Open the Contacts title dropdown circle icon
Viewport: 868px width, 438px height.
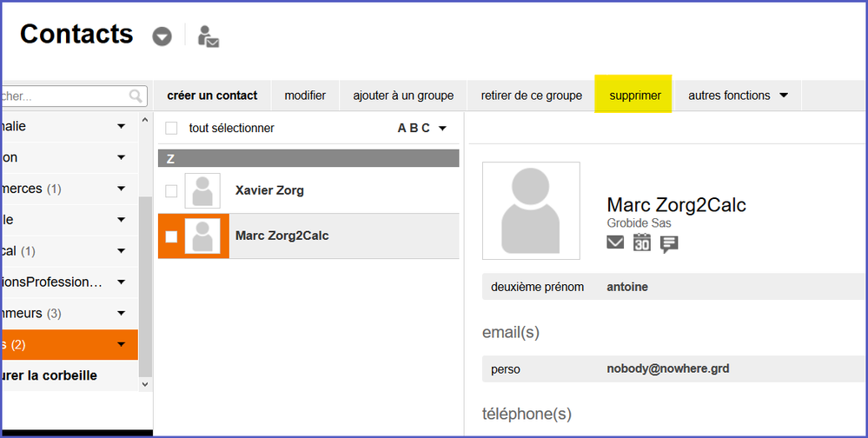click(x=162, y=36)
